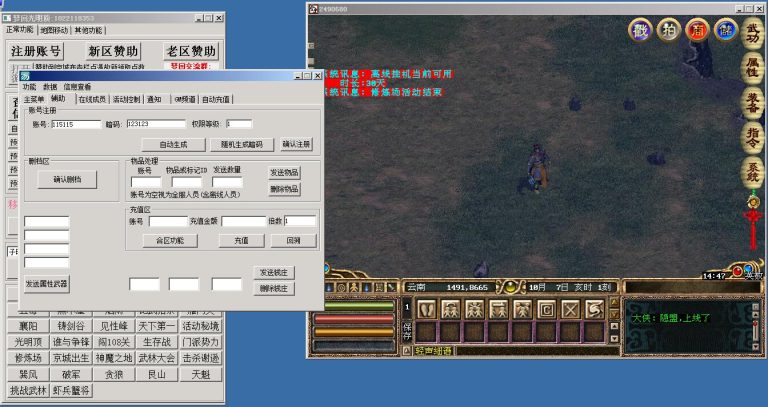Screen dimensions: 768x407
Task: Click the 充值金额 input field
Action: click(243, 221)
